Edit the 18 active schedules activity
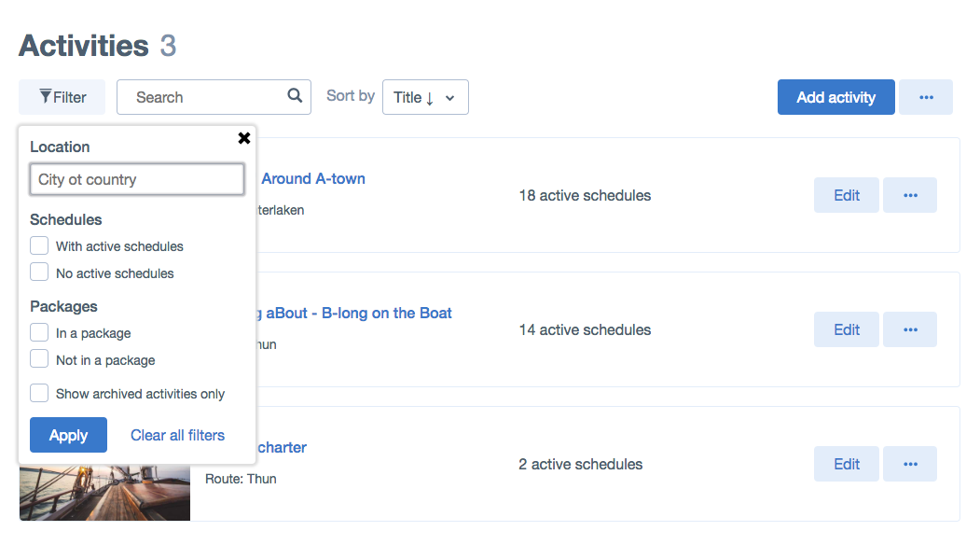The width and height of the screenshot is (980, 545). point(846,195)
